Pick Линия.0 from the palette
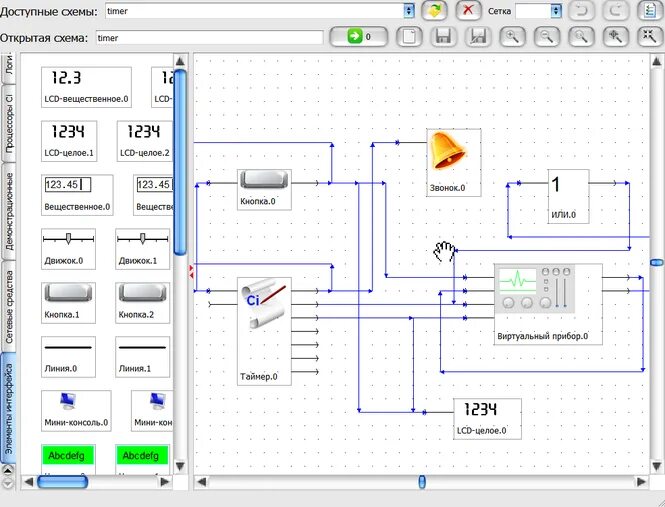The height and width of the screenshot is (507, 665). coord(68,357)
